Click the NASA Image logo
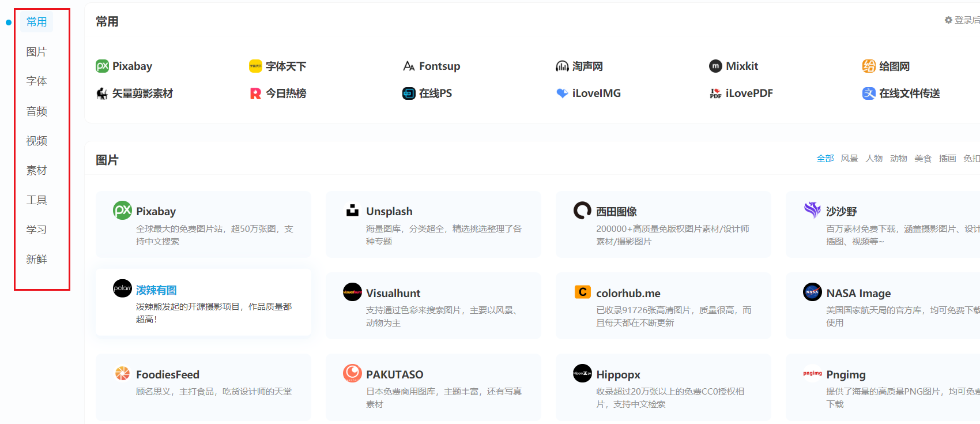Image resolution: width=980 pixels, height=424 pixels. 812,292
